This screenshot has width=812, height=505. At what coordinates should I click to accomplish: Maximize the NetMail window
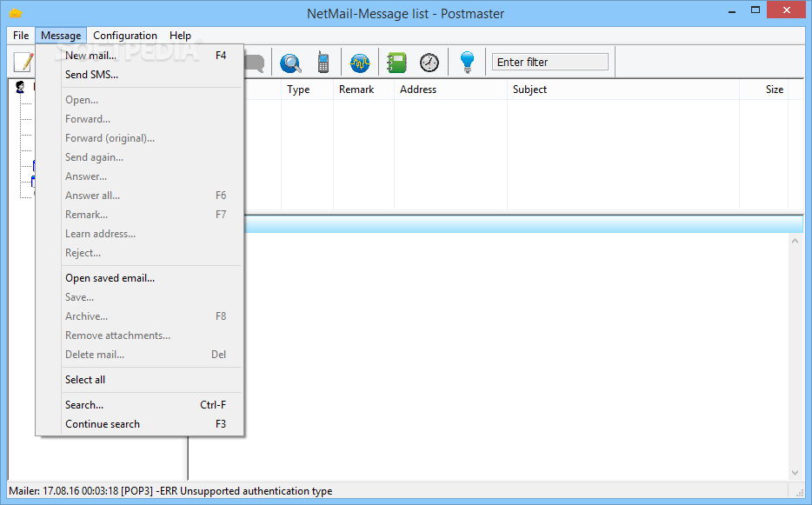point(755,11)
